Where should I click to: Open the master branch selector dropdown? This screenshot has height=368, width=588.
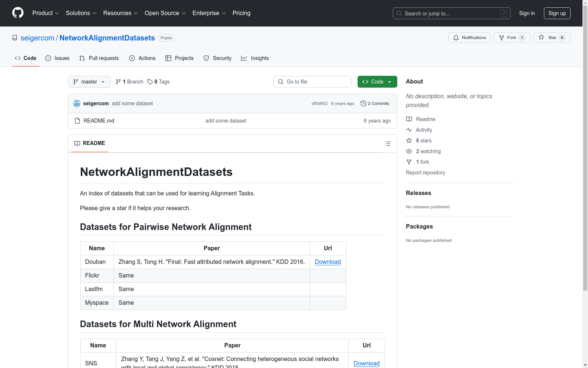[89, 82]
